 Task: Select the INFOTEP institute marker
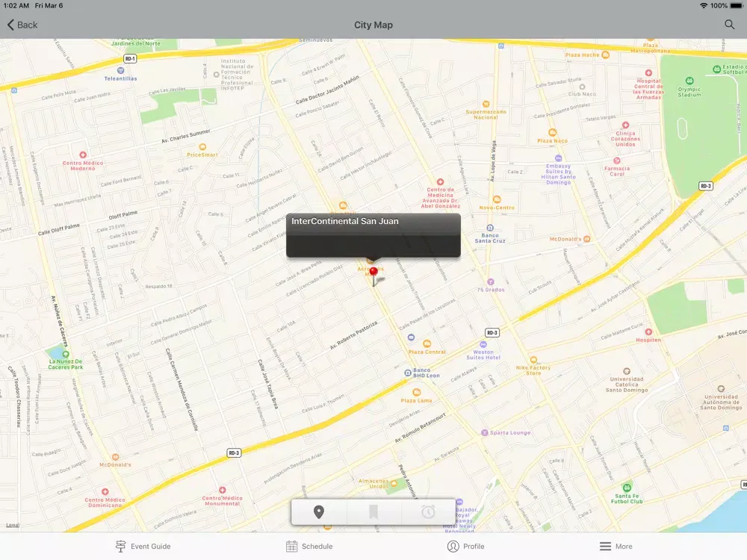coord(217,75)
